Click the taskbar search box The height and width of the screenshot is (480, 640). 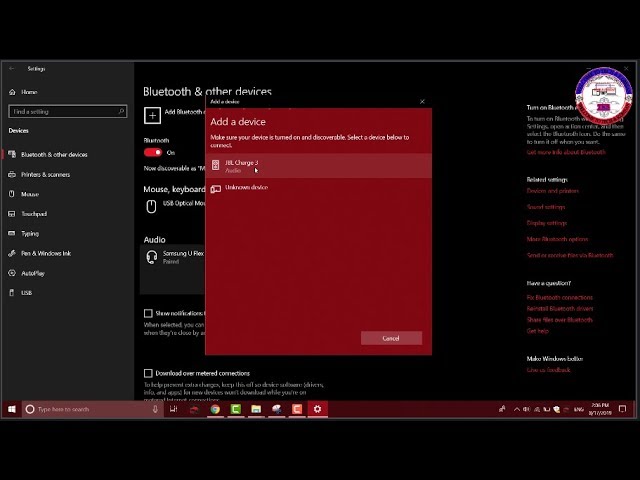coord(93,409)
